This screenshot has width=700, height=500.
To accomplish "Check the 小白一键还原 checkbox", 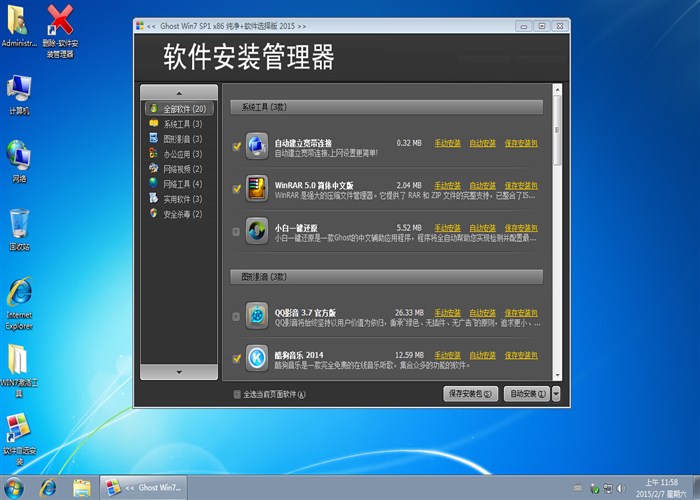I will (x=236, y=232).
